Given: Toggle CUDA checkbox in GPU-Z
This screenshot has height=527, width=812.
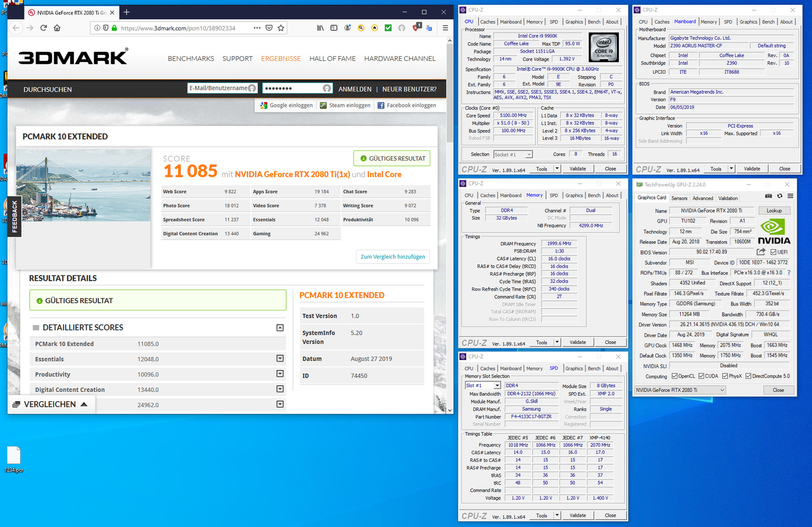Looking at the screenshot, I should pos(701,376).
